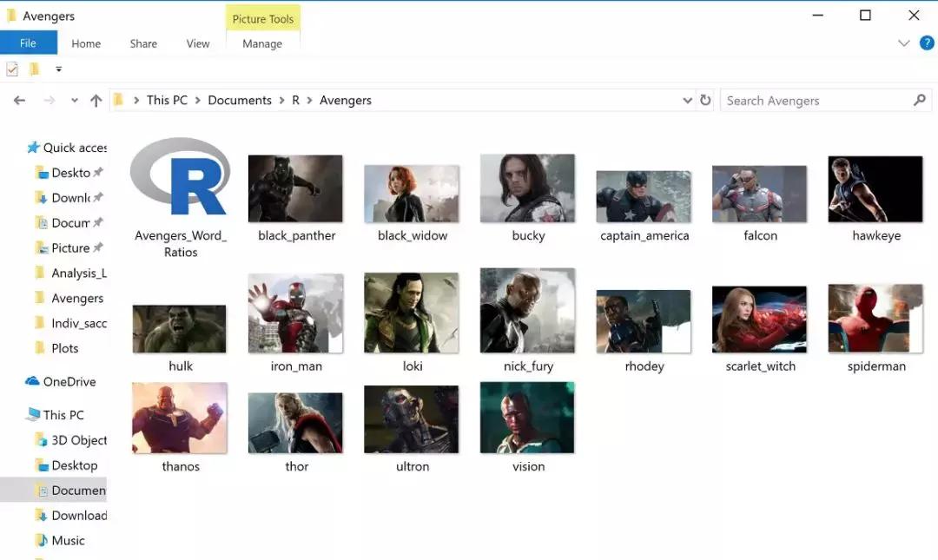Click the Quick access star icon

tap(33, 148)
